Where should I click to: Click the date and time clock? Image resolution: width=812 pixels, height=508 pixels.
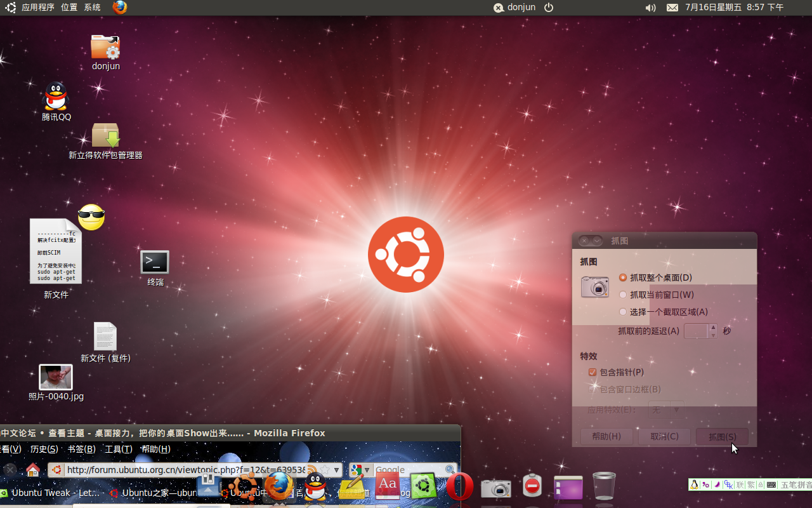pyautogui.click(x=734, y=8)
